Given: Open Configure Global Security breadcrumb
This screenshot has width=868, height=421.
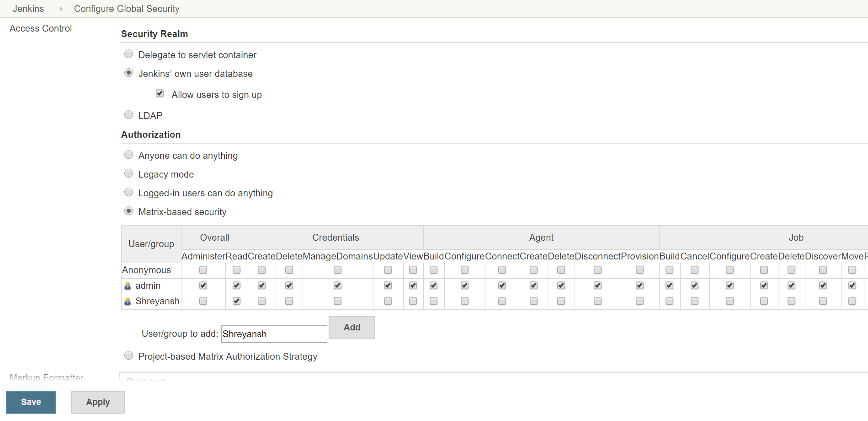Looking at the screenshot, I should (127, 9).
